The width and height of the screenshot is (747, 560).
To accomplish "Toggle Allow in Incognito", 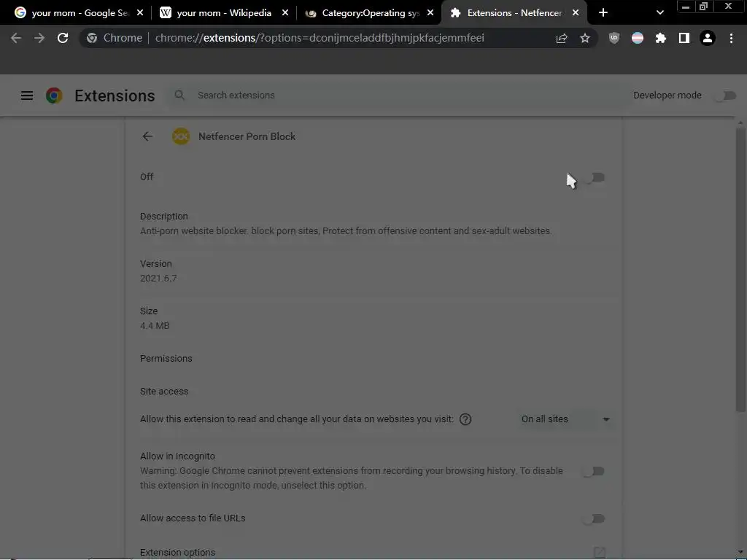I will 594,472.
